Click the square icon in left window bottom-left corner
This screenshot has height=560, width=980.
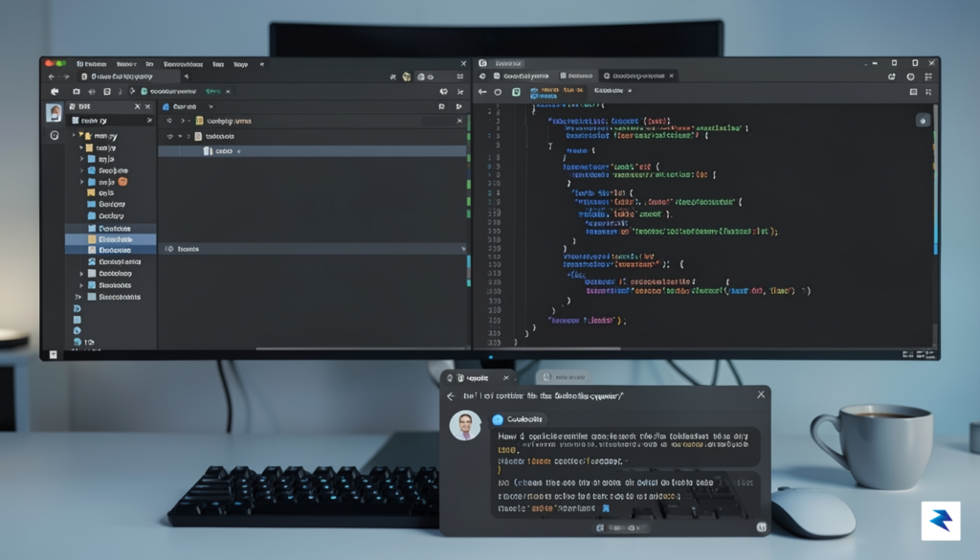click(x=54, y=354)
